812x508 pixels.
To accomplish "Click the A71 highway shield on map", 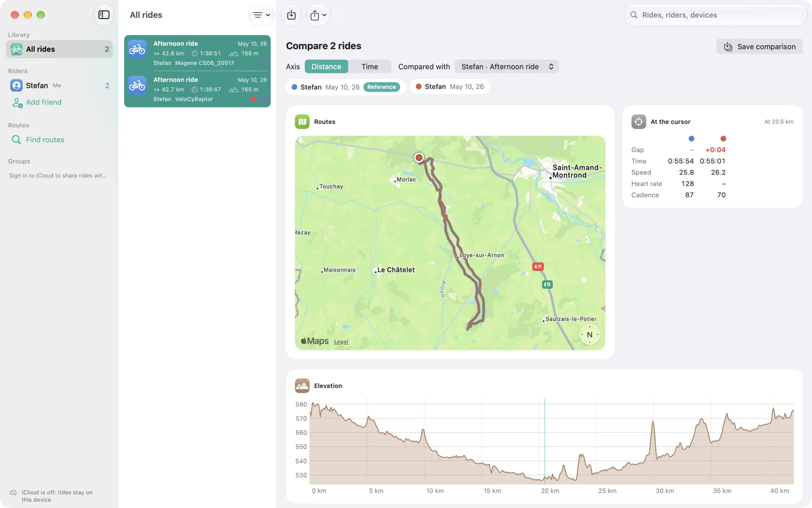I will 538,267.
